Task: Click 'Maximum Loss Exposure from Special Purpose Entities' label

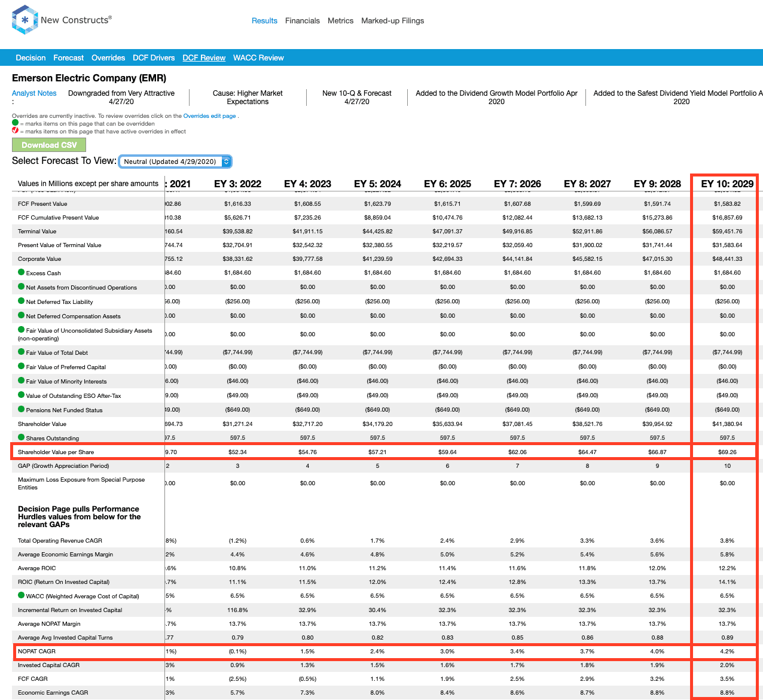Action: click(81, 483)
